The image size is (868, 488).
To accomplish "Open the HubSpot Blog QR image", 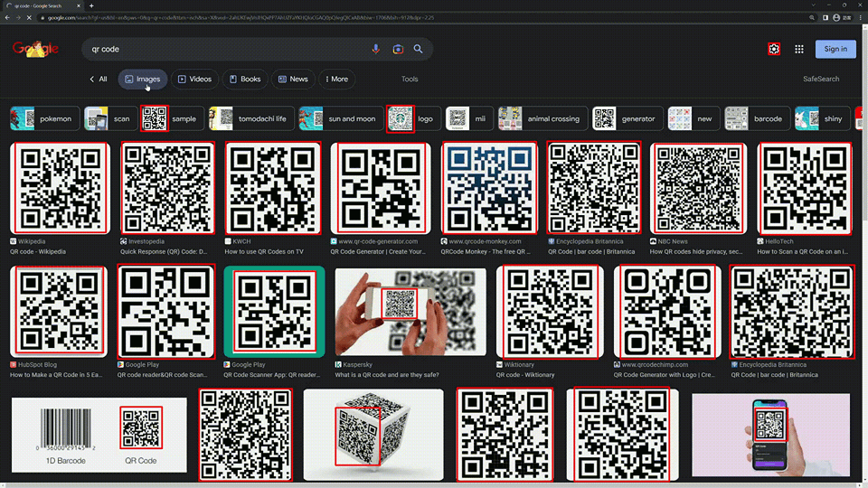I will click(59, 311).
